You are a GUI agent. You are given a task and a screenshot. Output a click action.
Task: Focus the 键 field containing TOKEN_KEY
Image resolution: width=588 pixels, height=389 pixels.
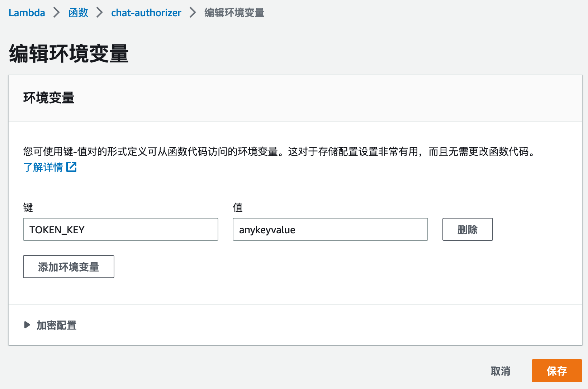120,229
